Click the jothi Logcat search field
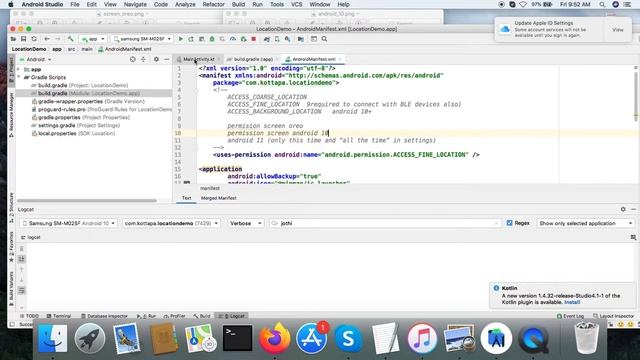 coord(384,223)
